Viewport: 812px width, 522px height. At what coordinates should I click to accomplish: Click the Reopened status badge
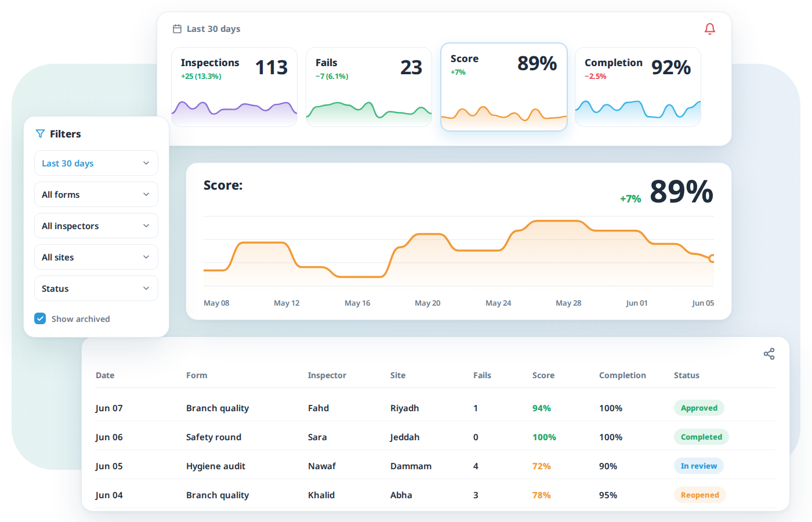[x=699, y=495]
